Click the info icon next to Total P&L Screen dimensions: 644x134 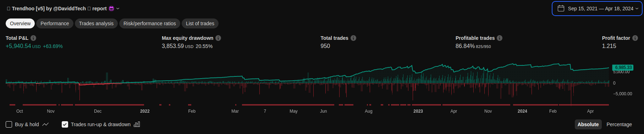(33, 38)
